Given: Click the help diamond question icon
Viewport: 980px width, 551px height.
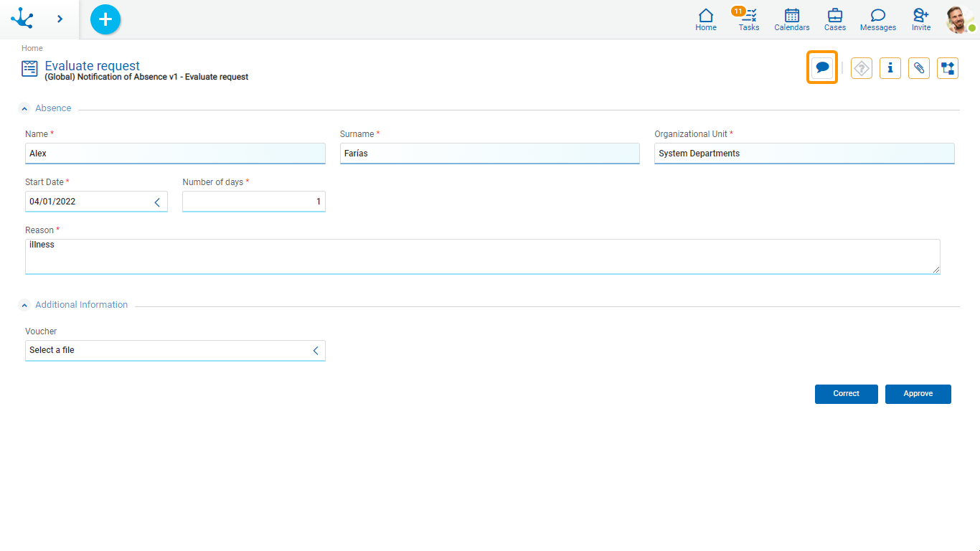Looking at the screenshot, I should 861,68.
